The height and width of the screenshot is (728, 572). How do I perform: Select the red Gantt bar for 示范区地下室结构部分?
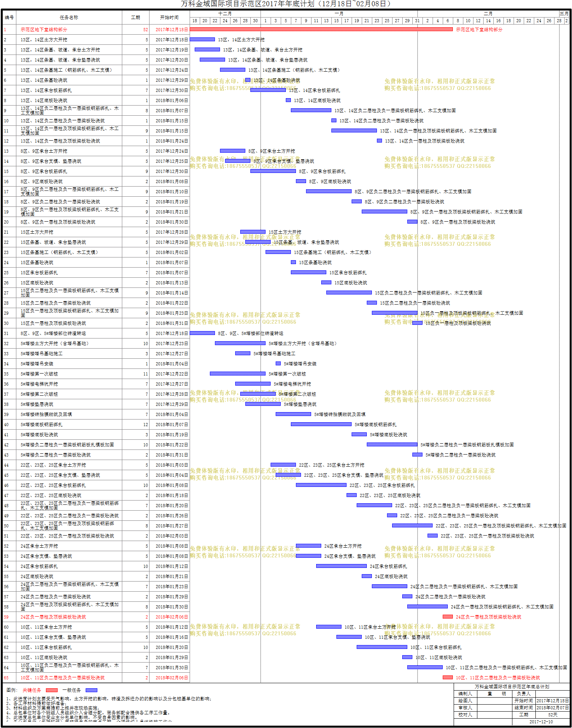pyautogui.click(x=321, y=29)
